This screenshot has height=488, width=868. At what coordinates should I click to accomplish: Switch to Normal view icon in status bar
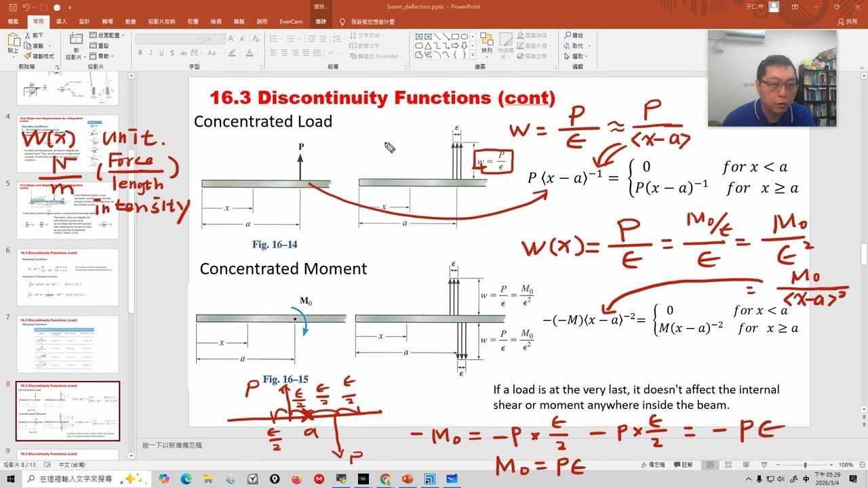tap(709, 465)
